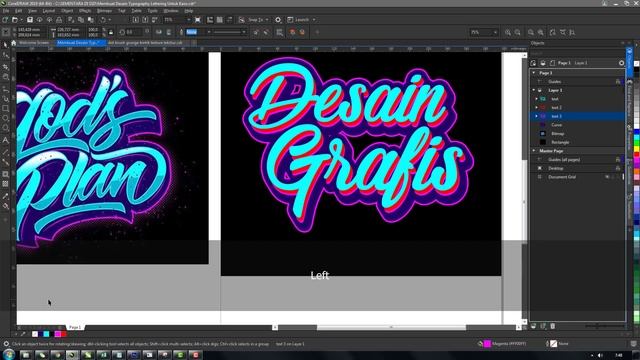Click the Mirror horizontally icon
The height and width of the screenshot is (360, 640).
159,32
